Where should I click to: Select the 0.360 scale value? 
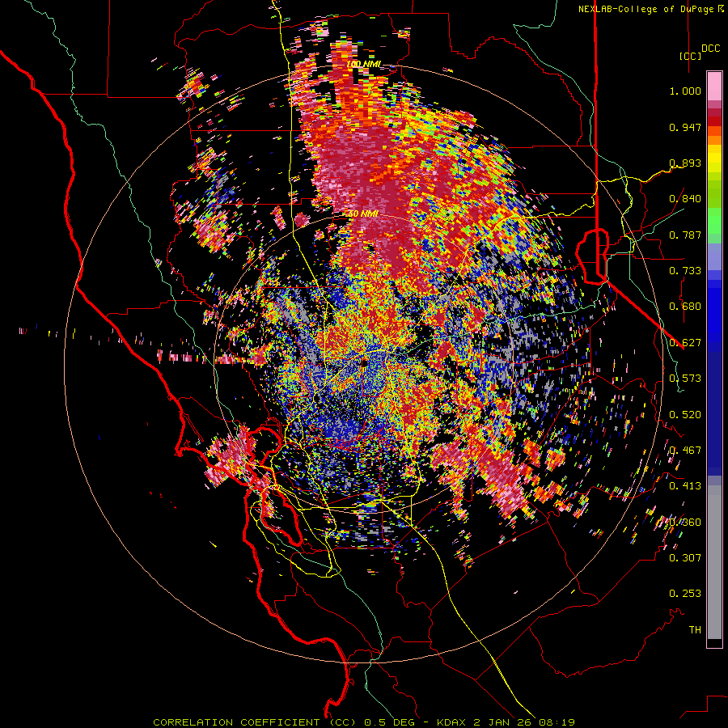pyautogui.click(x=685, y=523)
